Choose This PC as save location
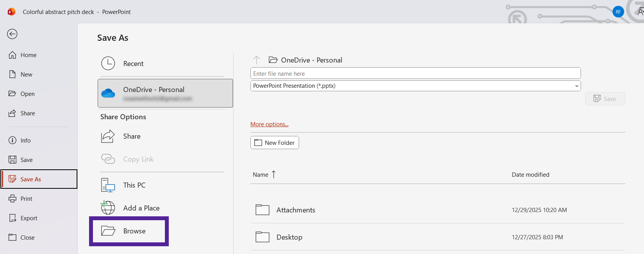The image size is (644, 254). coord(134,185)
